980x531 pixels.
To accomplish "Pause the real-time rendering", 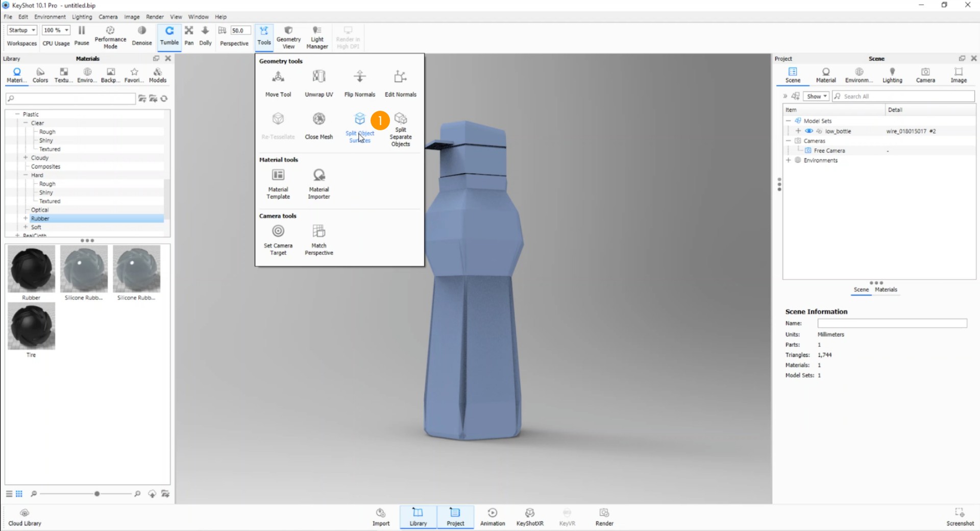I will point(81,34).
